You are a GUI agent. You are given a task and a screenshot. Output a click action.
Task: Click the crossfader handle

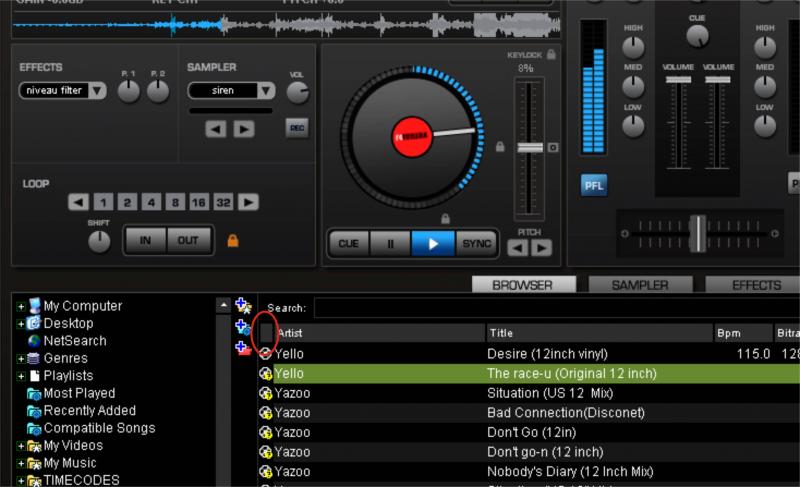coord(697,234)
